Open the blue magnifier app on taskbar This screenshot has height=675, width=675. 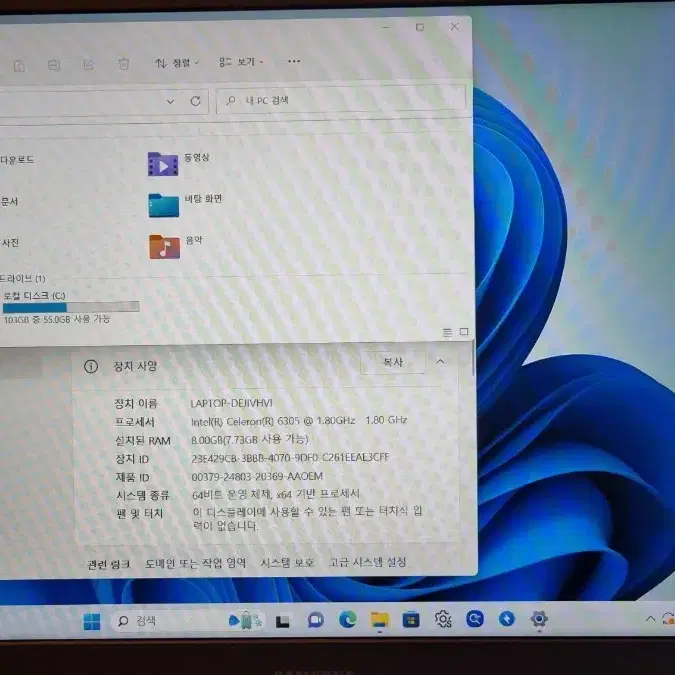pos(475,619)
